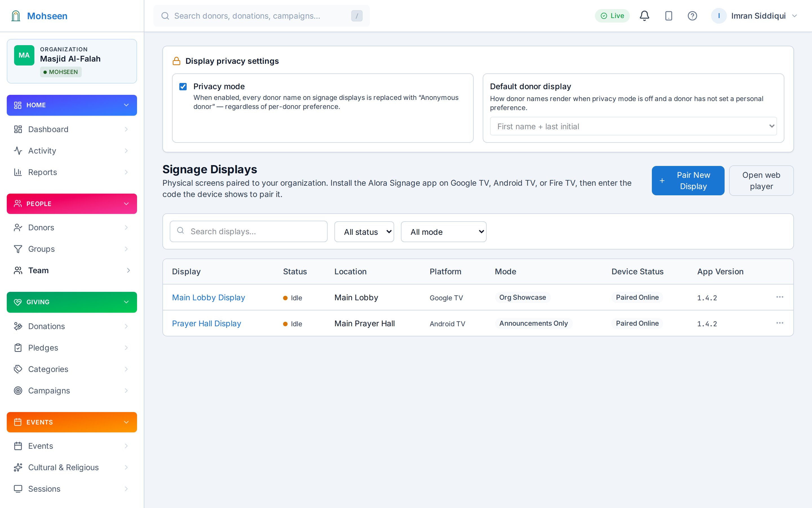Click the MOHSEEN tag under organization name
Viewport: 812px width, 508px height.
[61, 72]
